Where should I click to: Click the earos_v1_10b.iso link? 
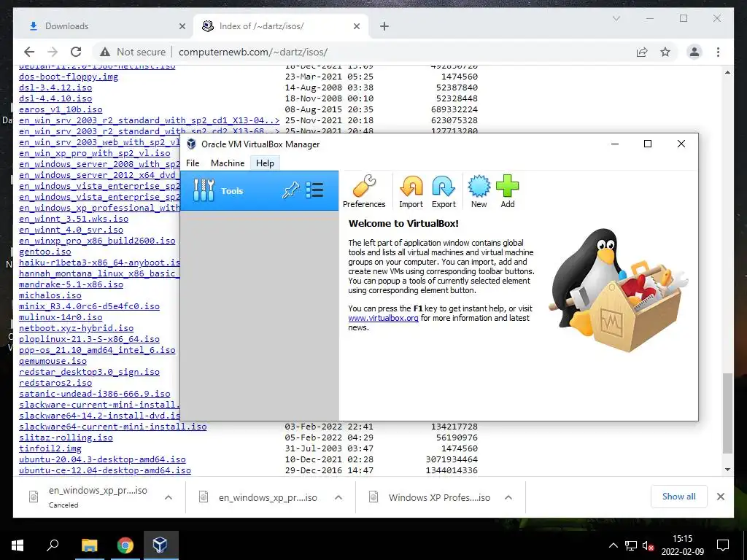coord(61,109)
